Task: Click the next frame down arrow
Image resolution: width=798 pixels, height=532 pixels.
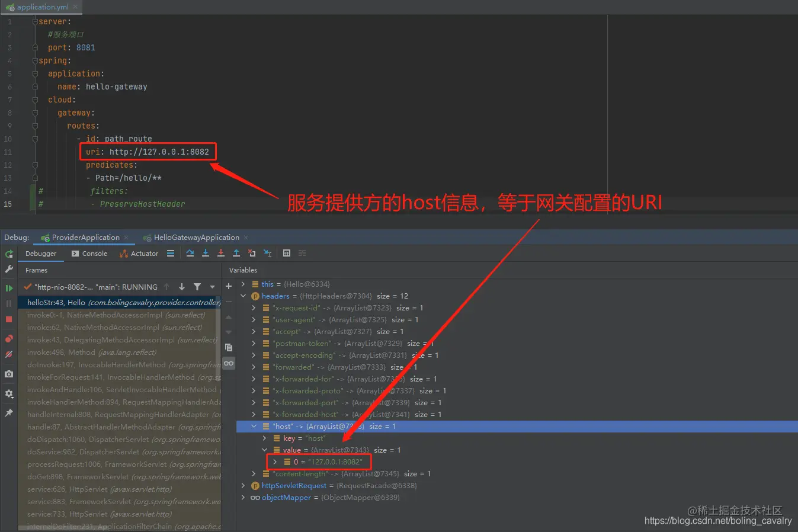Action: point(182,287)
